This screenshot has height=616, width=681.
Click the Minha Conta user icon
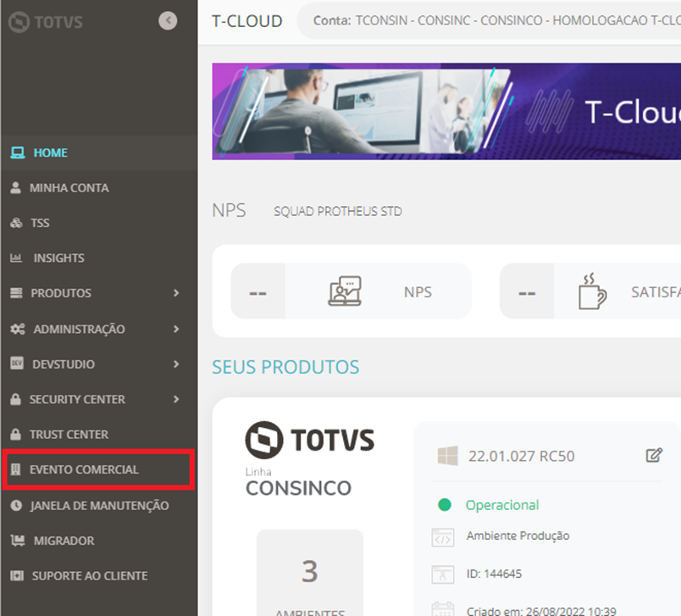pyautogui.click(x=15, y=187)
